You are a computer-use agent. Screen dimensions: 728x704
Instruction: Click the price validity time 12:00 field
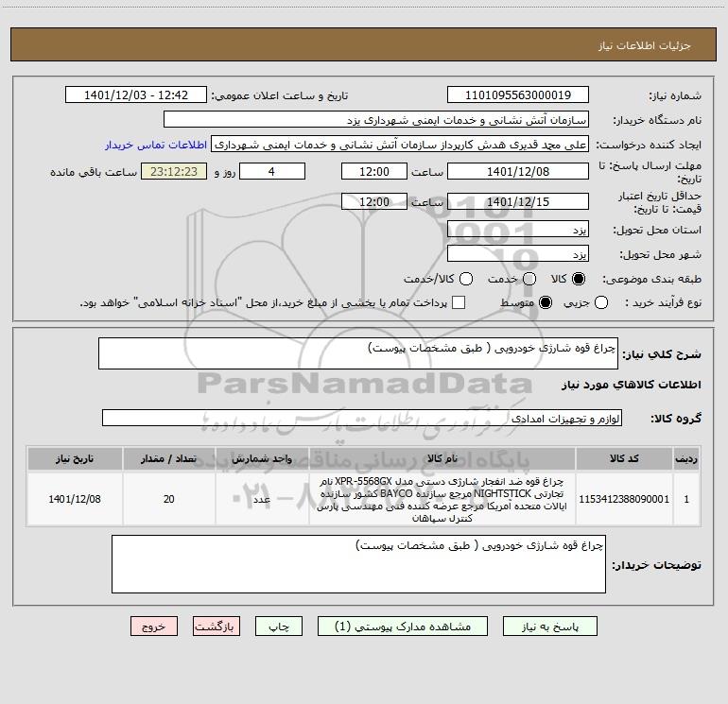pos(374,201)
